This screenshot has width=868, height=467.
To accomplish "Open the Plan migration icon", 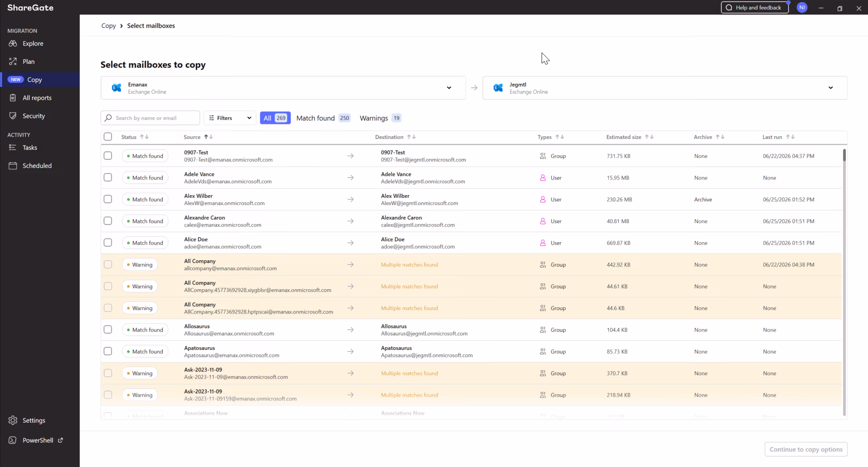I will 13,62.
